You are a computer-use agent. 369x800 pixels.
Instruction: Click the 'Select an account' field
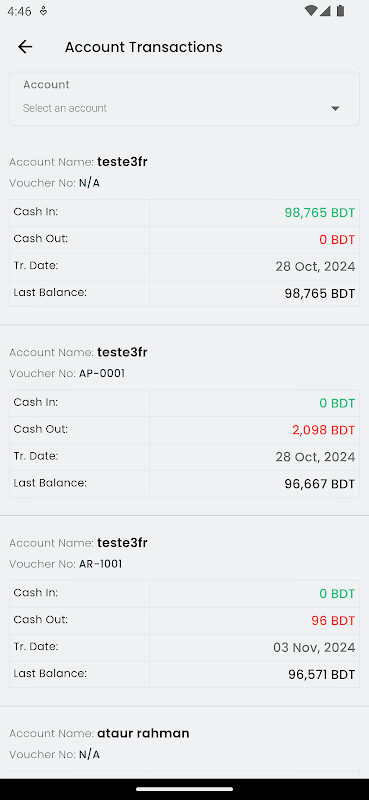[x=184, y=98]
